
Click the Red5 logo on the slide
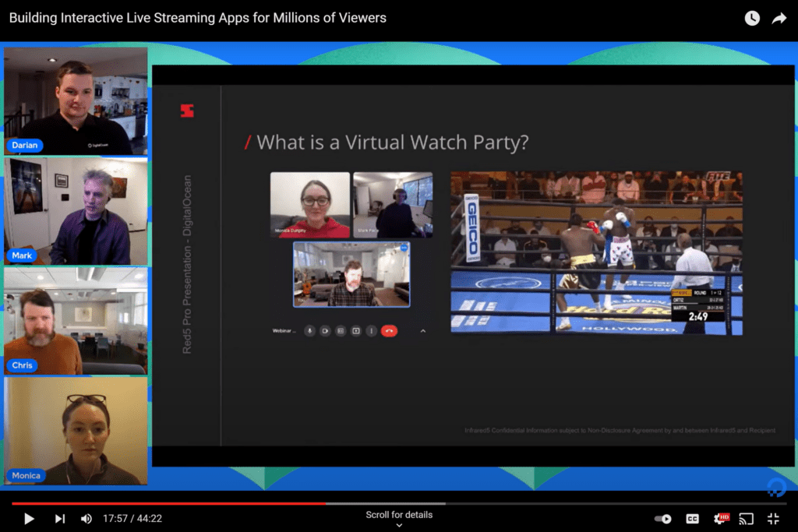[x=188, y=111]
